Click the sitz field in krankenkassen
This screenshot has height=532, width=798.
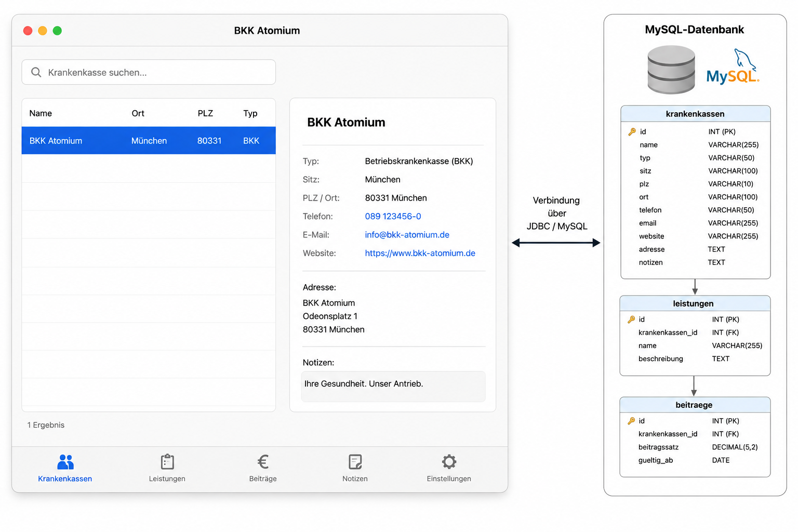[645, 171]
